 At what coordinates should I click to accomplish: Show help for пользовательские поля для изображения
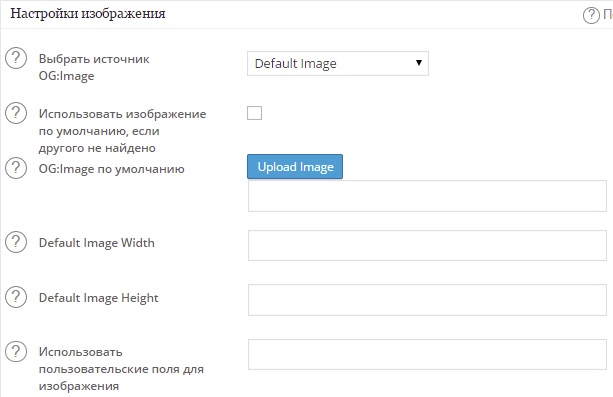(16, 351)
